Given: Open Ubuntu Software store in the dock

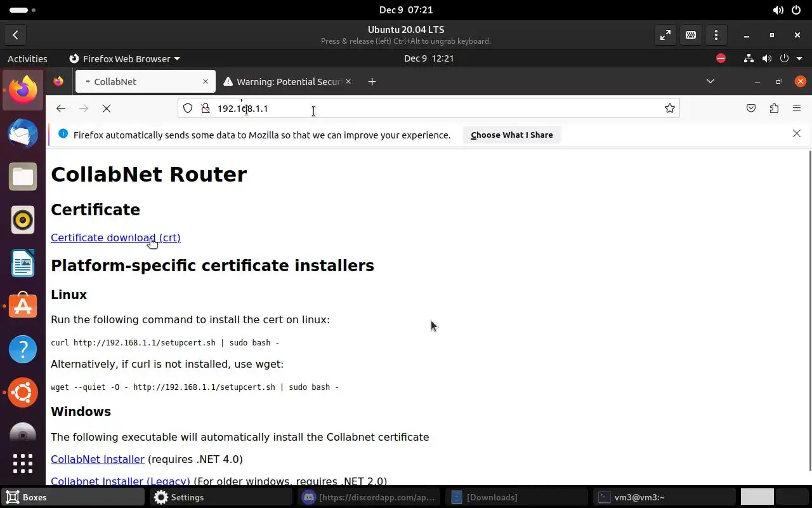Looking at the screenshot, I should [x=23, y=306].
